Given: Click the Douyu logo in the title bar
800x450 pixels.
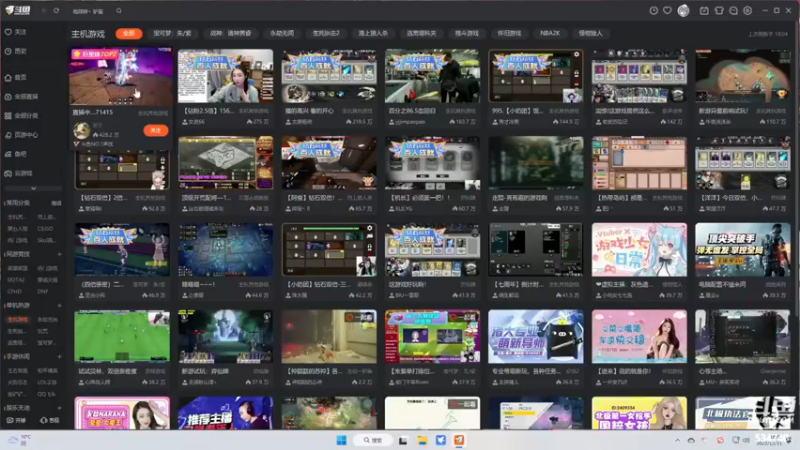Looking at the screenshot, I should (18, 10).
